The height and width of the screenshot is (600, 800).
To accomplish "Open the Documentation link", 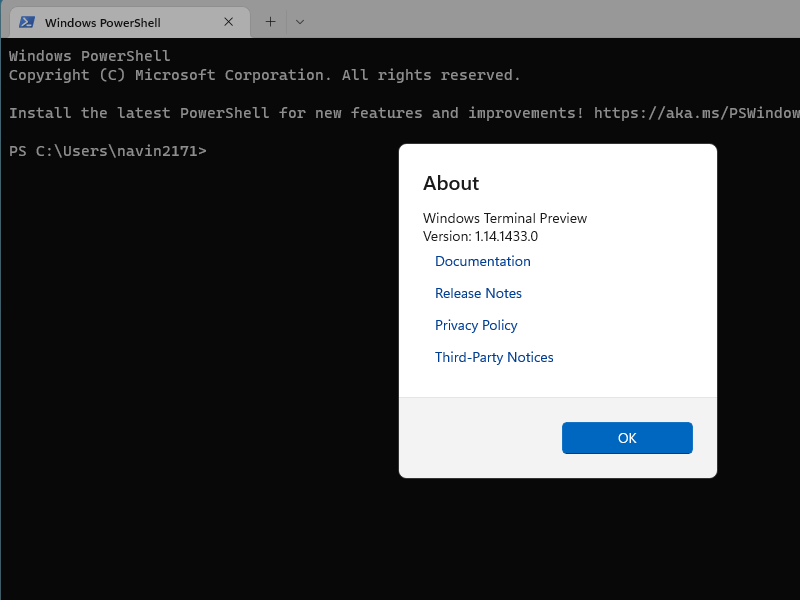I will click(x=483, y=261).
